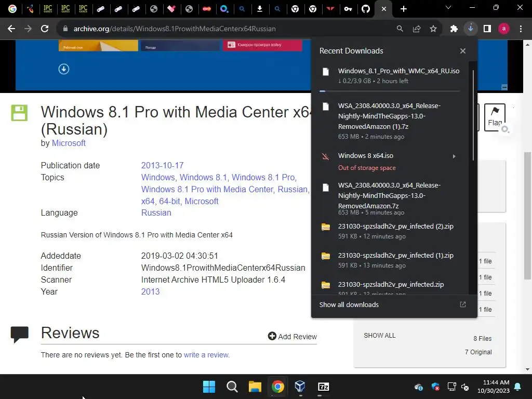Bookmark this page with star
Screen dimensions: 532x399
coord(433,29)
